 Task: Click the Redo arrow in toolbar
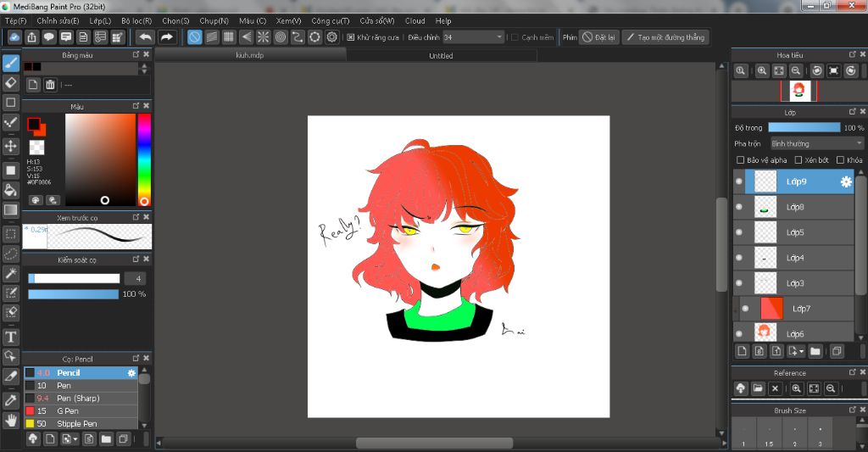[166, 37]
